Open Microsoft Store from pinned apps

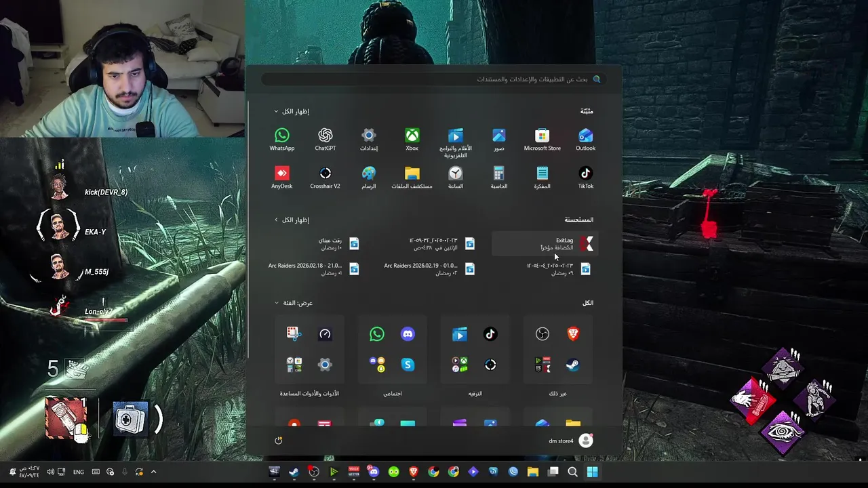pos(542,140)
